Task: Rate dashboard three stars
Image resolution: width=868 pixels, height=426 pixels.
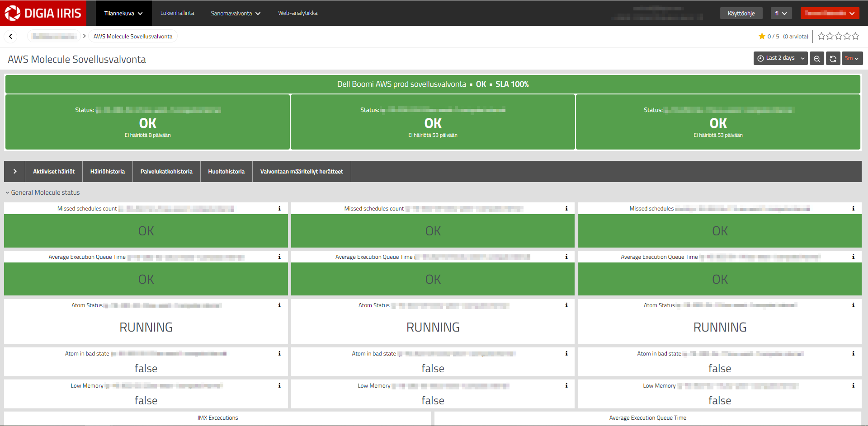Action: (838, 36)
